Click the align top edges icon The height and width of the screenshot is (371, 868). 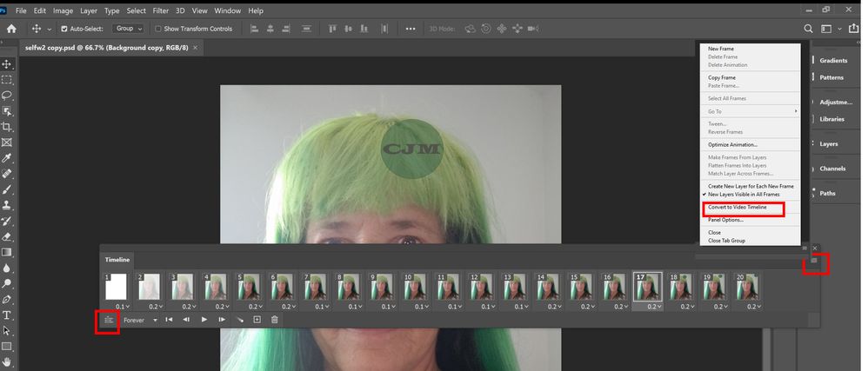tap(333, 29)
